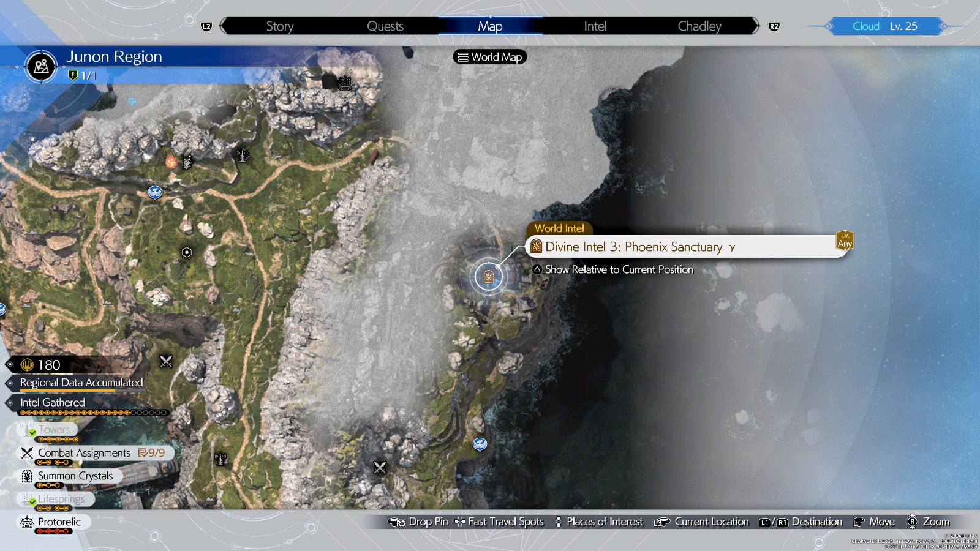
Task: Select the hexagon marker on the grassland
Action: 187,252
